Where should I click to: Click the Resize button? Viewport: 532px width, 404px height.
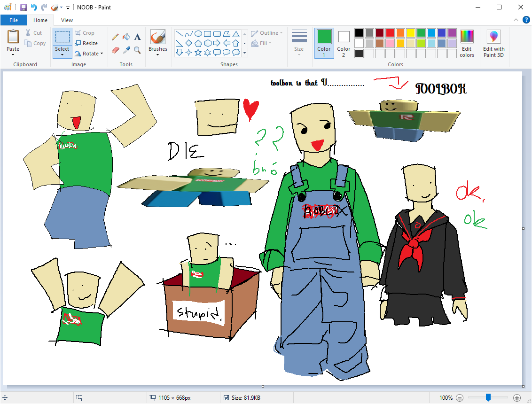point(86,43)
